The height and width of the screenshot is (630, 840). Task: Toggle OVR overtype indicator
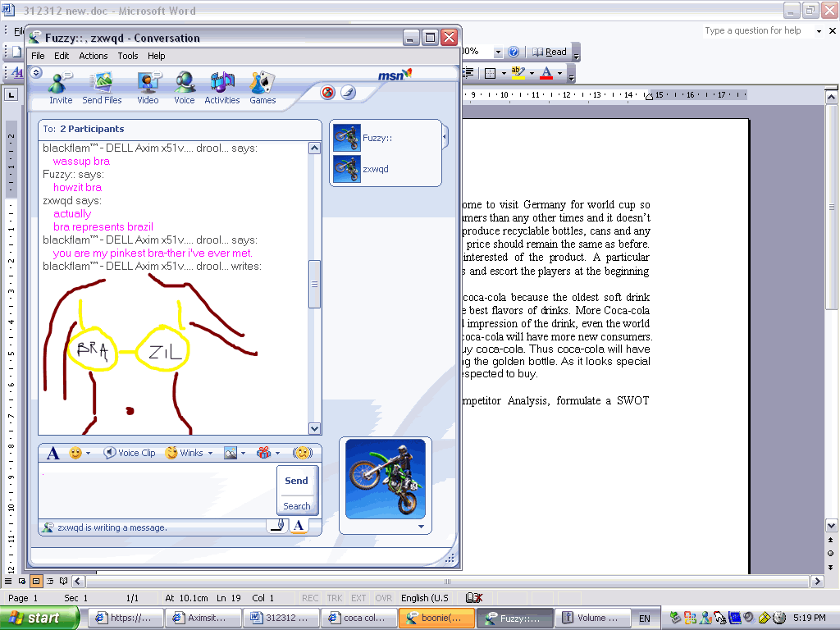click(x=384, y=598)
